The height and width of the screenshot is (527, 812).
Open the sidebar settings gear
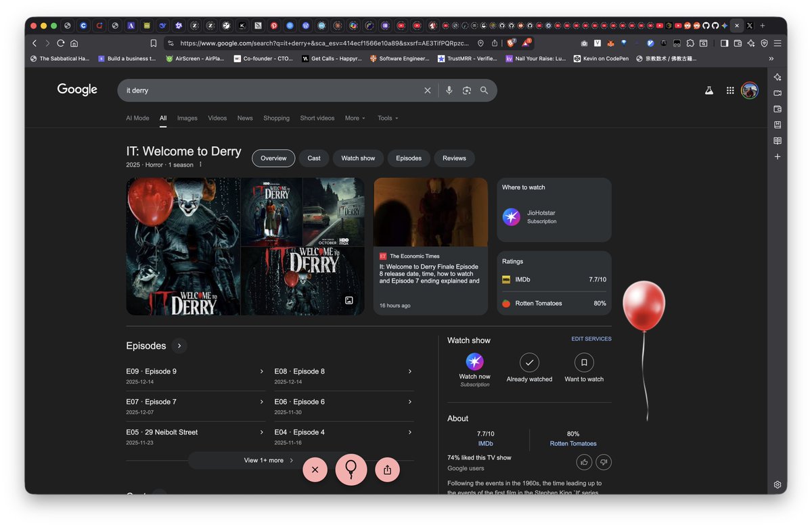pyautogui.click(x=777, y=485)
